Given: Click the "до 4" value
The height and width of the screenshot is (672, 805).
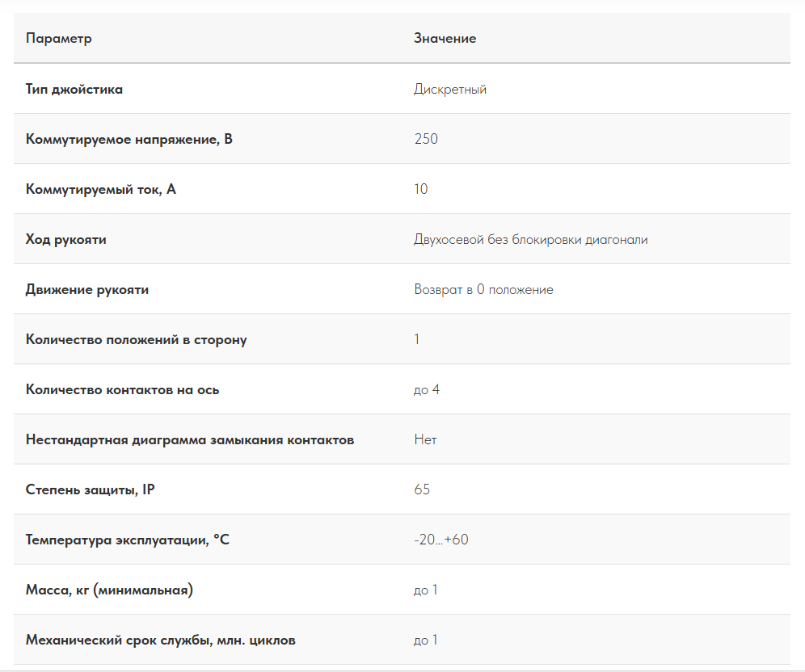Looking at the screenshot, I should pos(427,390).
